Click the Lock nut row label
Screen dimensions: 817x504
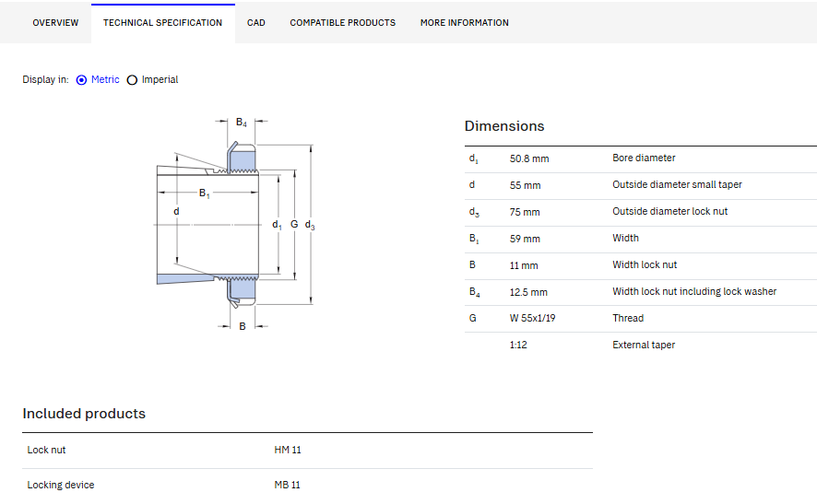tap(46, 450)
